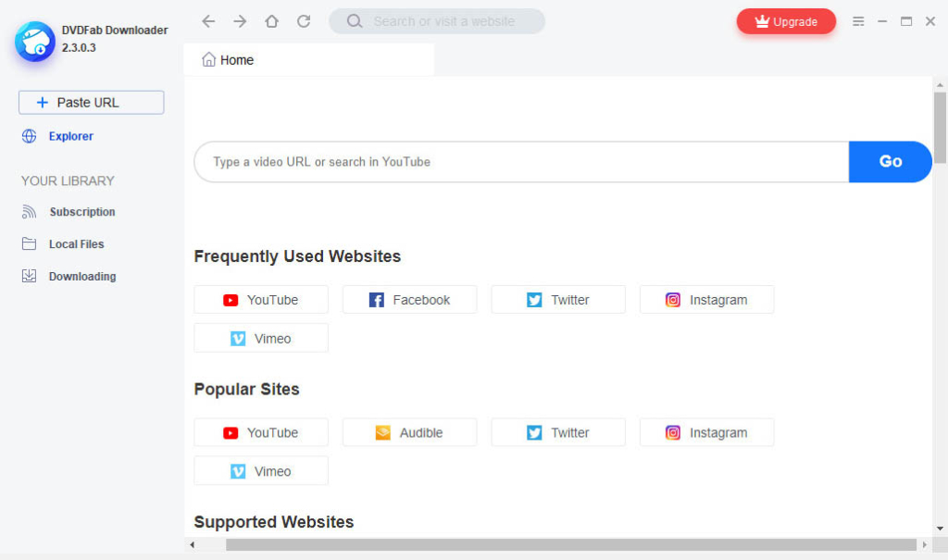This screenshot has height=560, width=948.
Task: Click the DVDFab Downloader logo icon
Action: point(35,41)
